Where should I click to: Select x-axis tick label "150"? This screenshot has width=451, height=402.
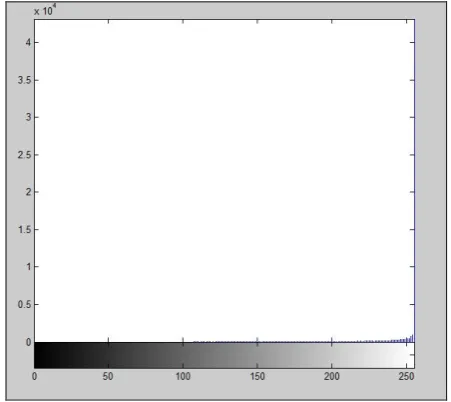coord(257,376)
